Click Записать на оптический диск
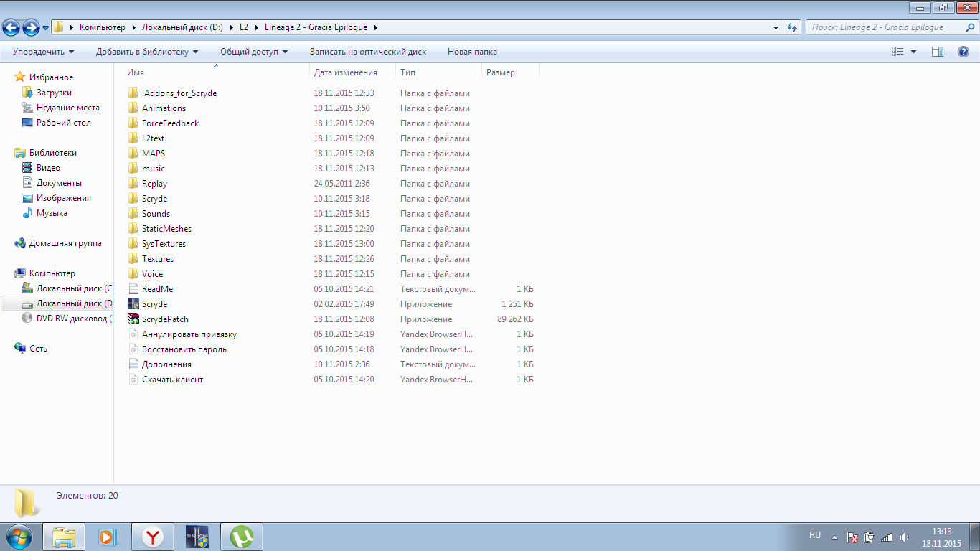 pyautogui.click(x=367, y=52)
